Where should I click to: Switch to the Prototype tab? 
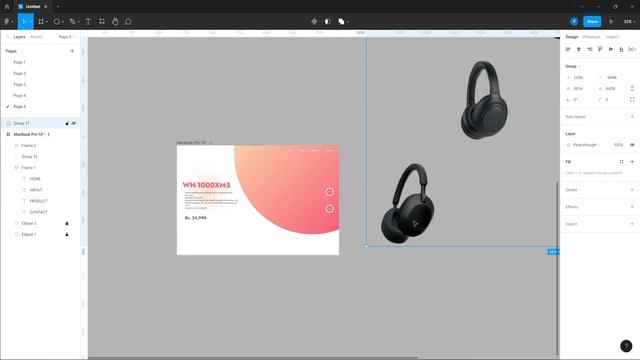[x=591, y=37]
